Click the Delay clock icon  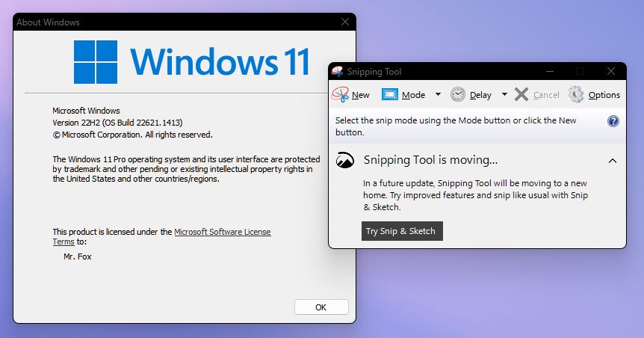tap(458, 94)
